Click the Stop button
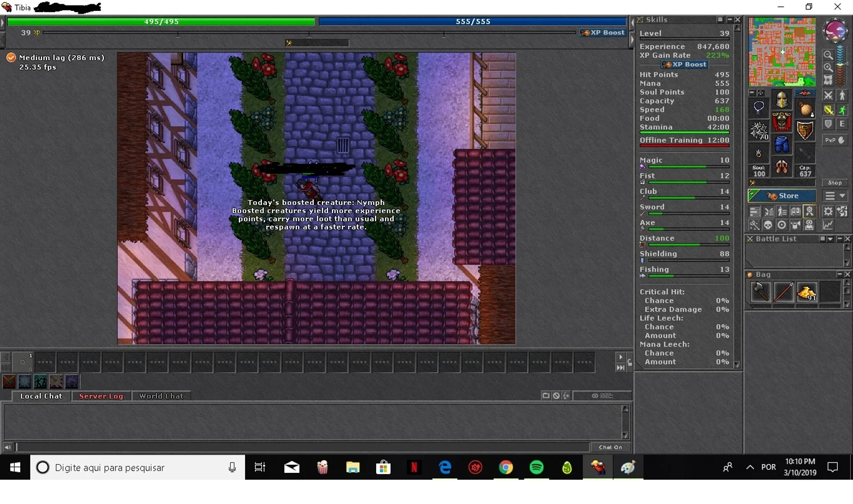The height and width of the screenshot is (504, 853). pyautogui.click(x=835, y=183)
